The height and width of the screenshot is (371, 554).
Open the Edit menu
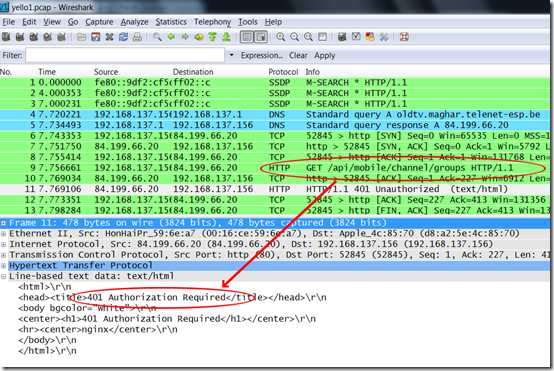coord(29,22)
